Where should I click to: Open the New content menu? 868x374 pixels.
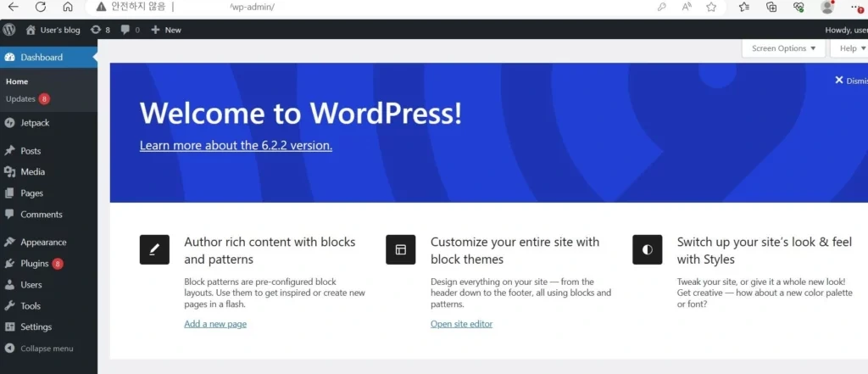[166, 30]
